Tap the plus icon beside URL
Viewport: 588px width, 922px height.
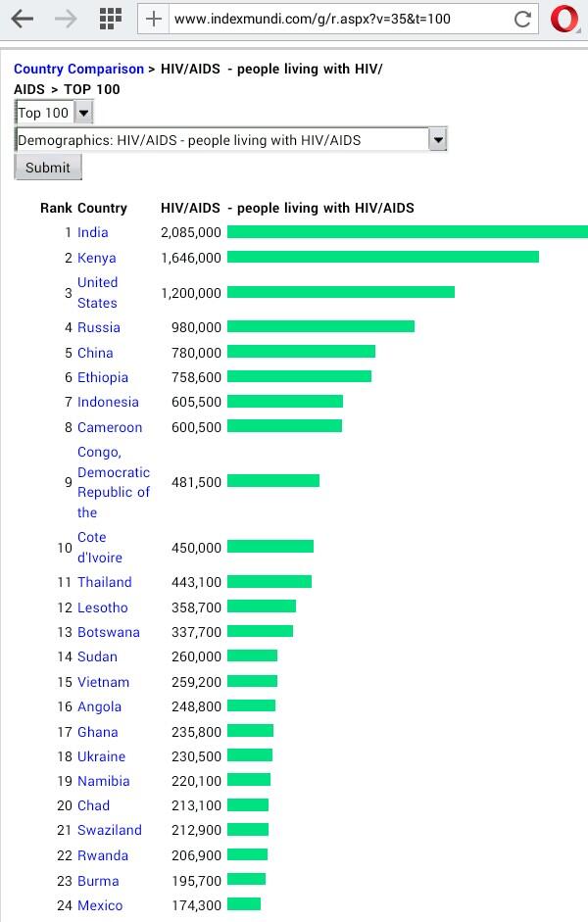[154, 19]
